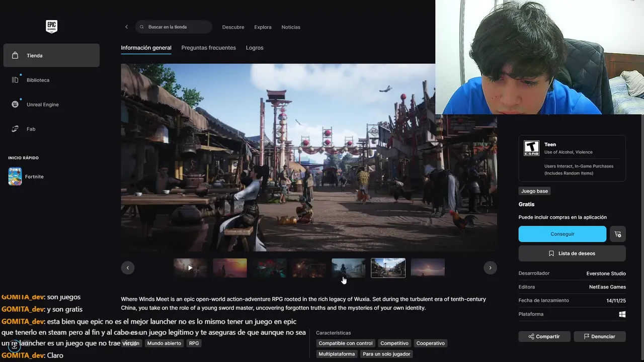Click Everstone Studio developer name
This screenshot has width=644, height=362.
pyautogui.click(x=606, y=274)
